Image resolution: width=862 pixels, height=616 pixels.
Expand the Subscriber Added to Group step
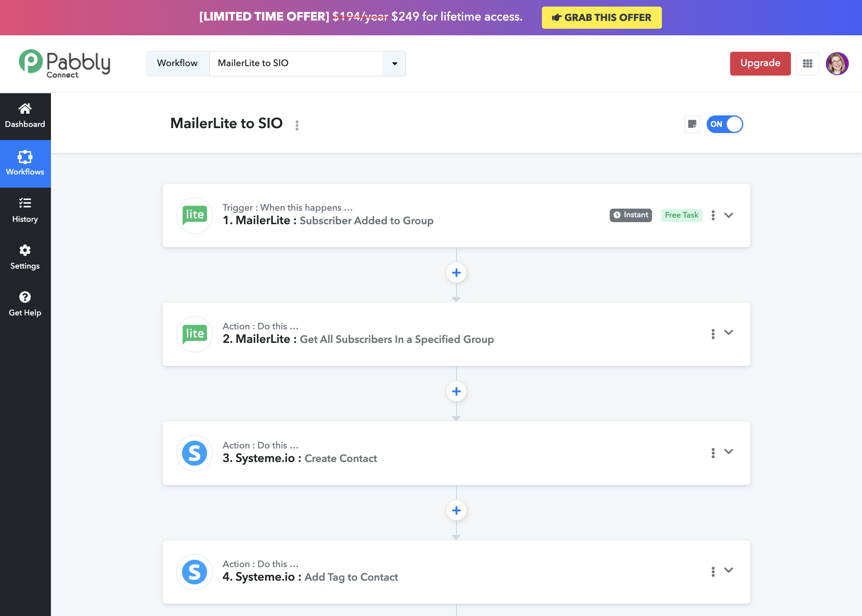[x=729, y=215]
